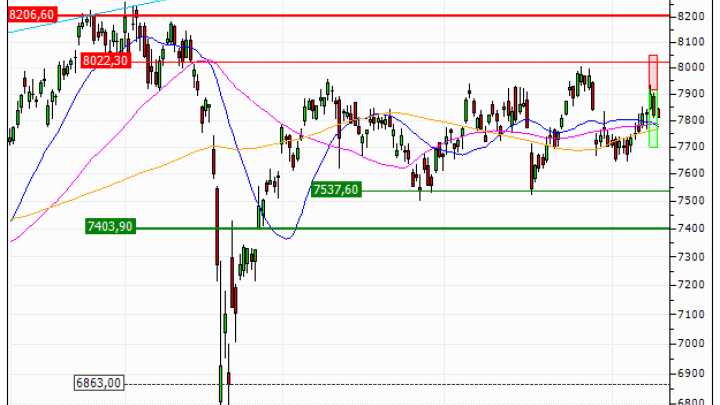Click the dashed horizontal line at 6863

(450, 384)
